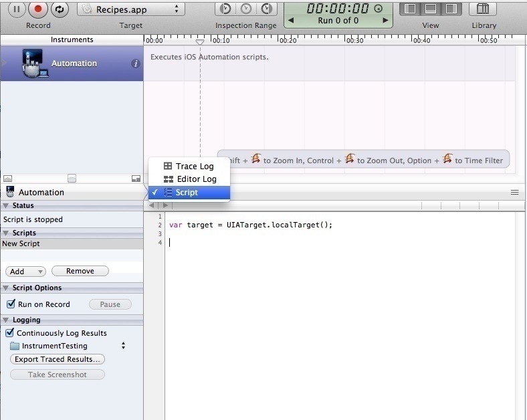Click the Pause script button
Screen dimensions: 527x420
(x=110, y=304)
